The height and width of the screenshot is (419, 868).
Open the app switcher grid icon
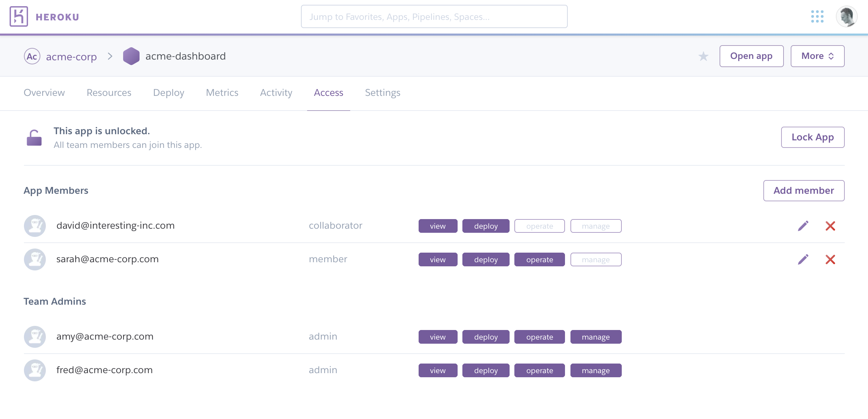point(817,16)
